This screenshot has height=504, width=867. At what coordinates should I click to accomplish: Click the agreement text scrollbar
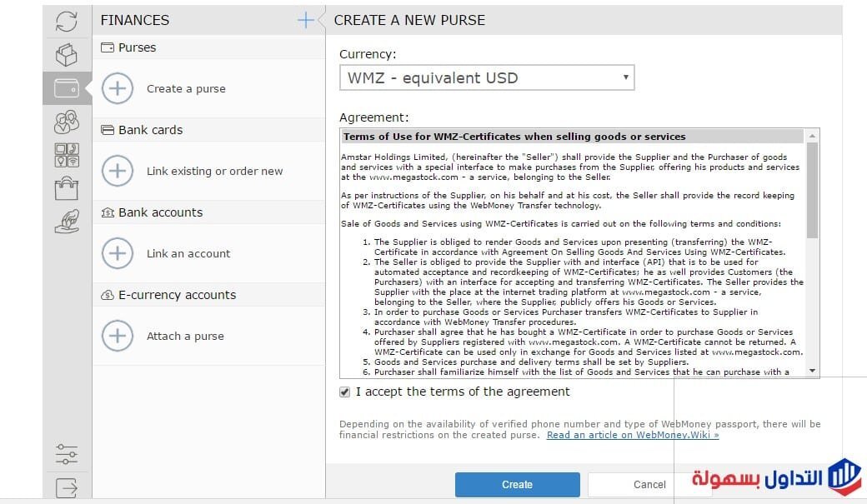pyautogui.click(x=812, y=190)
